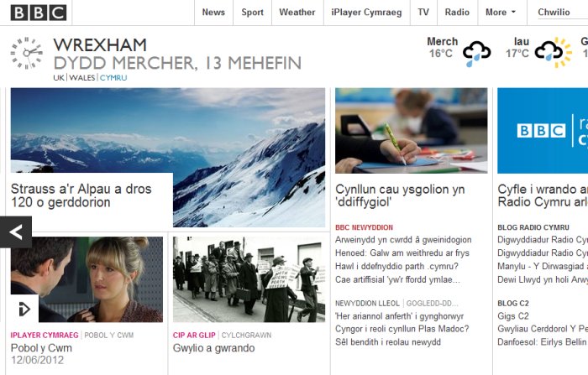The height and width of the screenshot is (375, 588).
Task: Open the Gigs C2 blog link
Action: tap(513, 316)
